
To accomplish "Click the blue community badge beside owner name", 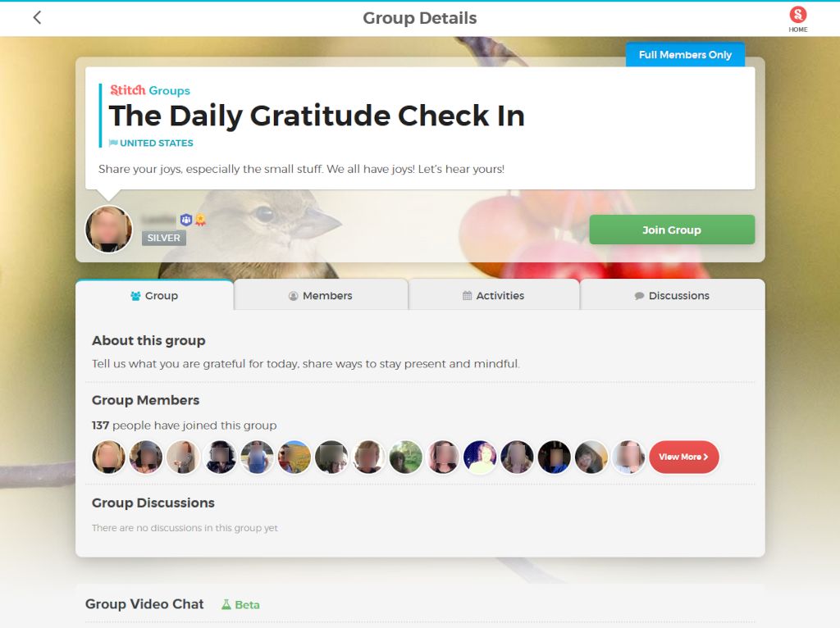I will coord(186,220).
